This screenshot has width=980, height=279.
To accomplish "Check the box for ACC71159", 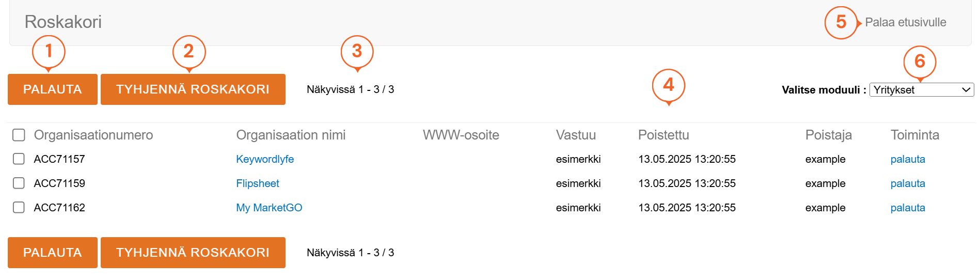I will tap(19, 183).
